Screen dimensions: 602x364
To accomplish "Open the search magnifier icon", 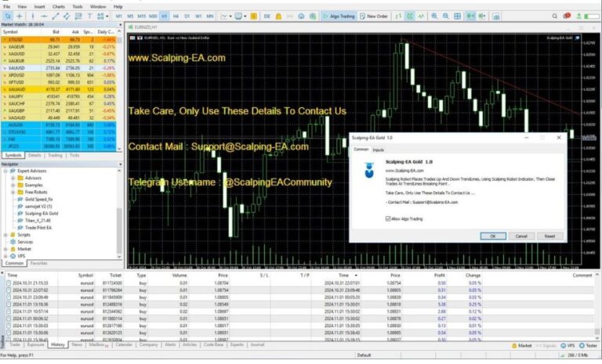I will click(555, 16).
